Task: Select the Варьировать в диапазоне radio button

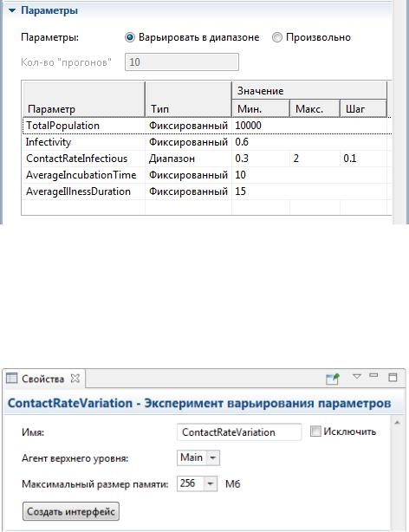Action: point(130,37)
